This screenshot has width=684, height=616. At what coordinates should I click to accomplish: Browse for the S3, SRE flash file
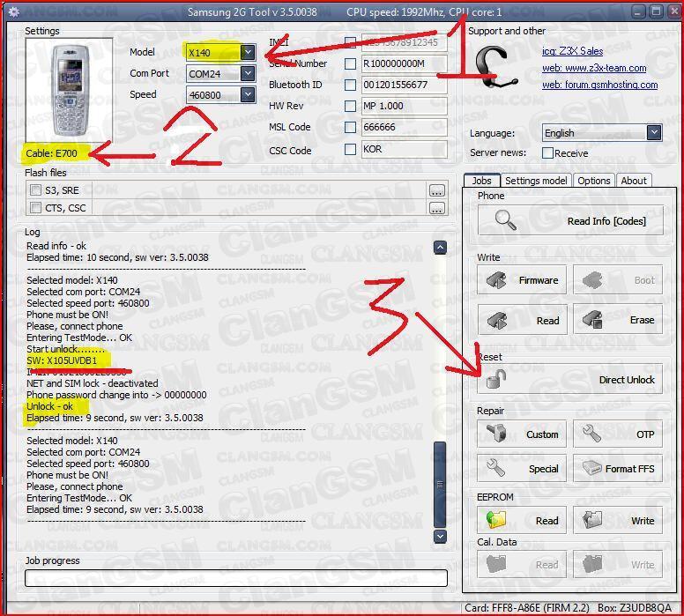click(436, 190)
